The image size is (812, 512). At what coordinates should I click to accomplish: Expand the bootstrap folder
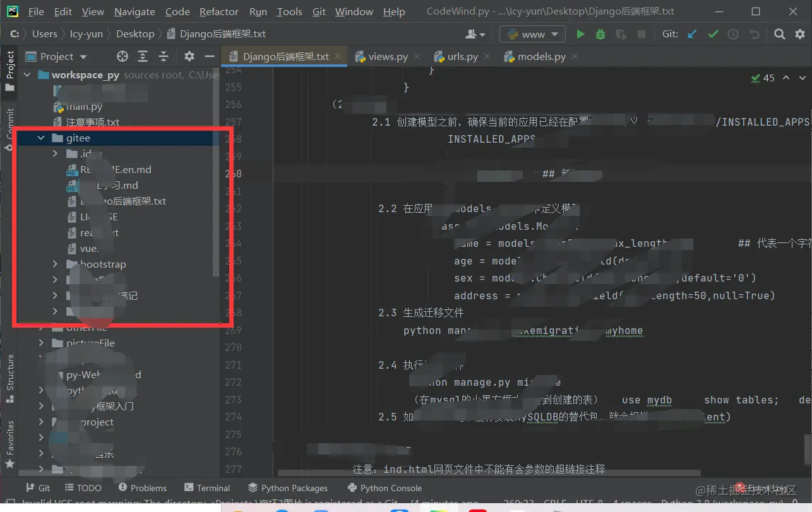pos(55,264)
